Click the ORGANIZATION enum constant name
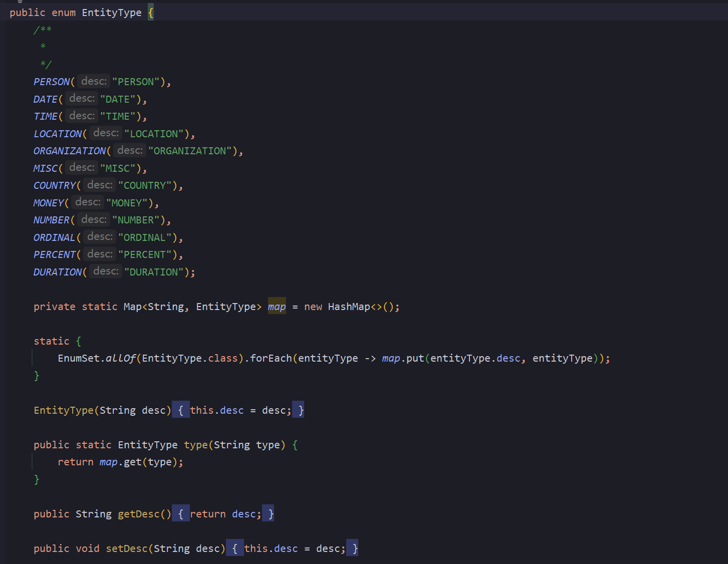 (x=70, y=151)
